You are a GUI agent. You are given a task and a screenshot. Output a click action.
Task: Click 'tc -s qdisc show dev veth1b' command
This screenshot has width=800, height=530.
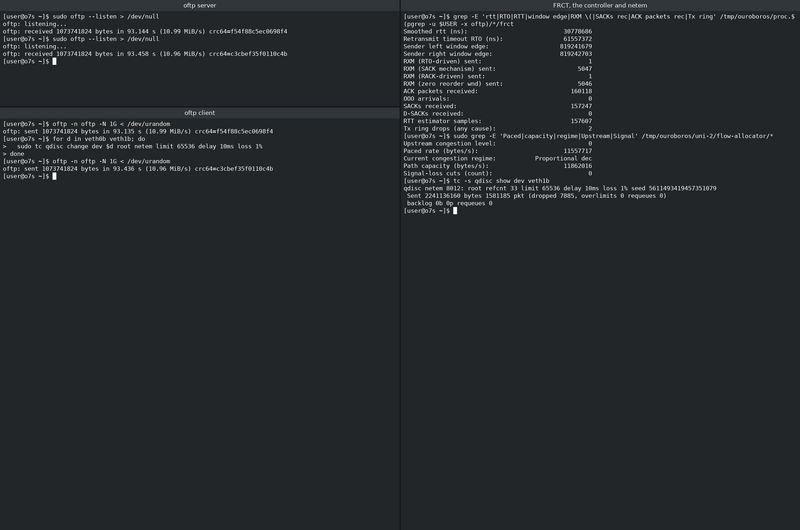click(501, 181)
